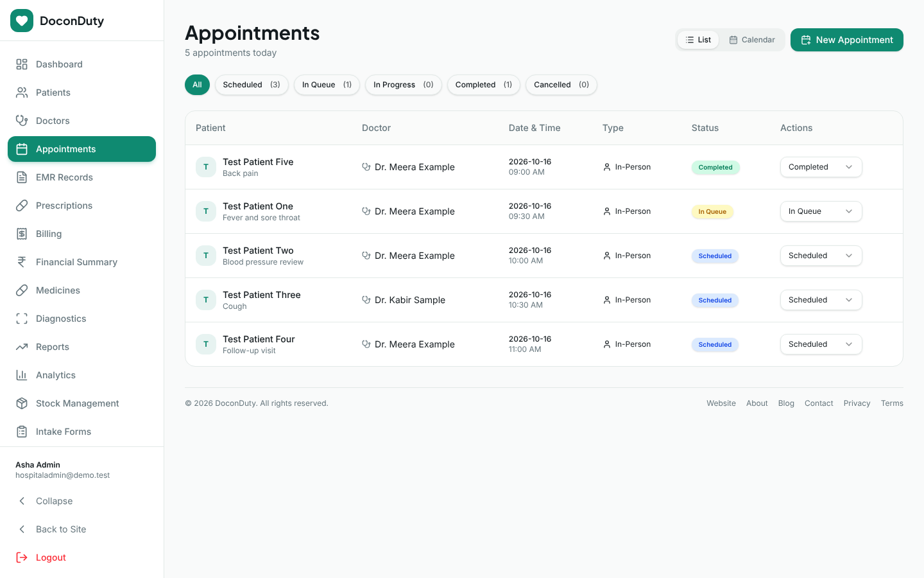Filter by In Queue (1) appointments
The height and width of the screenshot is (578, 924).
tap(327, 85)
